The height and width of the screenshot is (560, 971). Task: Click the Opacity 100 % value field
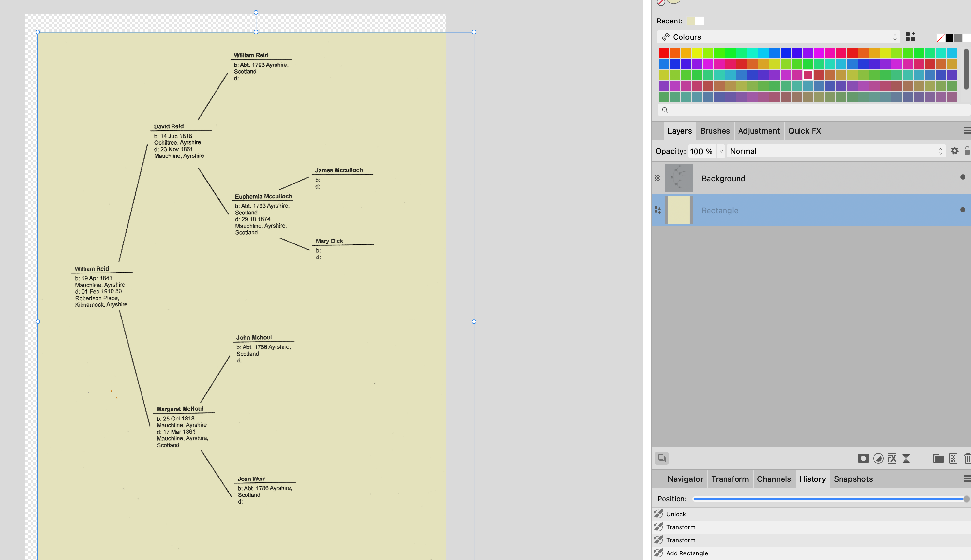[x=702, y=151]
